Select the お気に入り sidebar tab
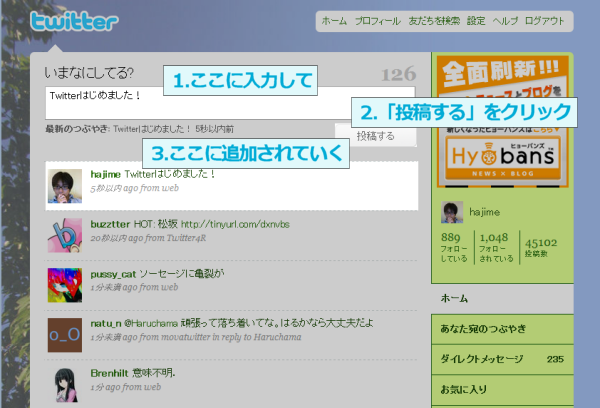This screenshot has height=408, width=600. click(502, 390)
